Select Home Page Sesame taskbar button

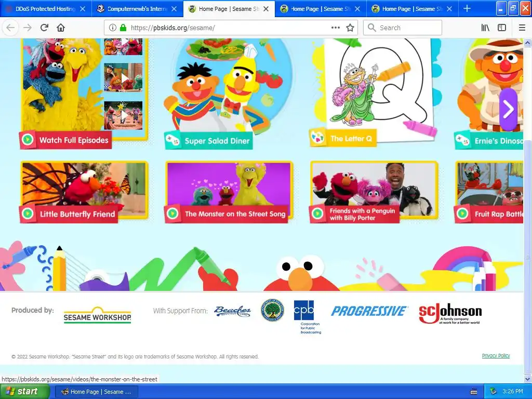click(97, 392)
